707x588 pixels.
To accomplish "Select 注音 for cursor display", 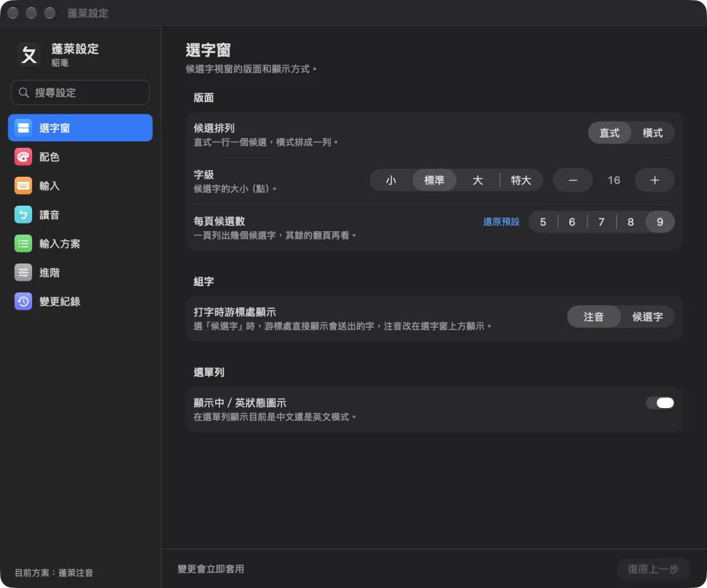I will pyautogui.click(x=593, y=317).
